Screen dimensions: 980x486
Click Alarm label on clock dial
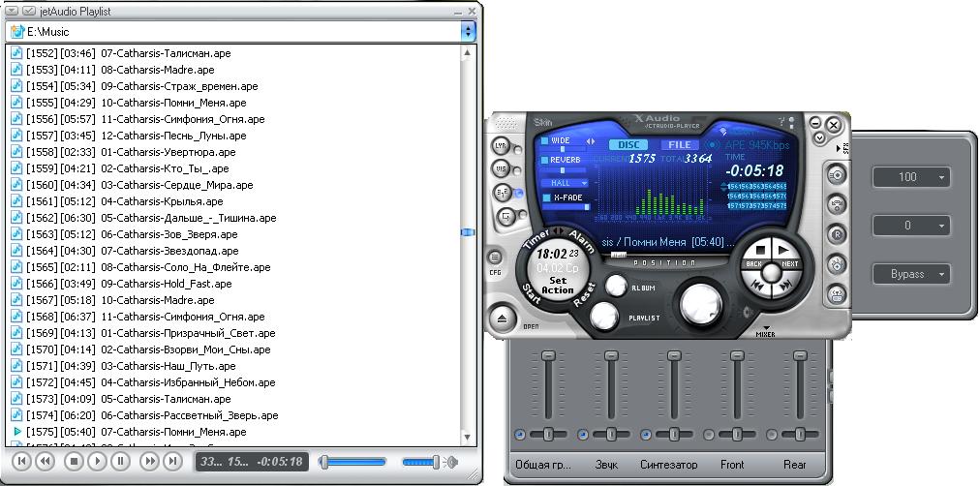[582, 240]
